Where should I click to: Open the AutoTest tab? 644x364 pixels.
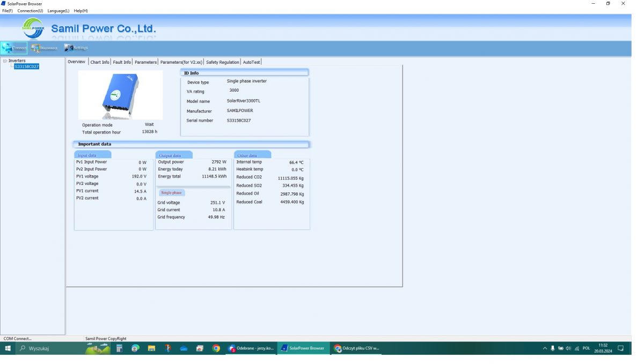[x=251, y=62]
